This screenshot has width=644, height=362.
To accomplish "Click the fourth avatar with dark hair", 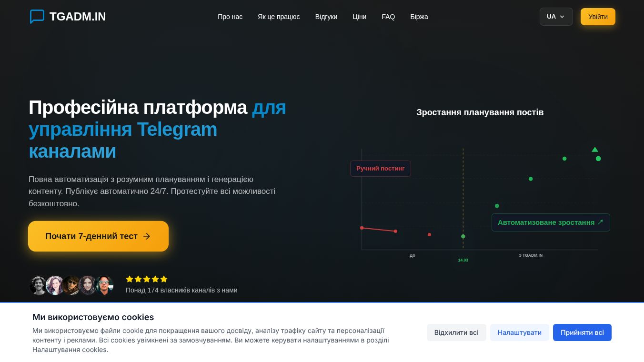I will point(88,285).
